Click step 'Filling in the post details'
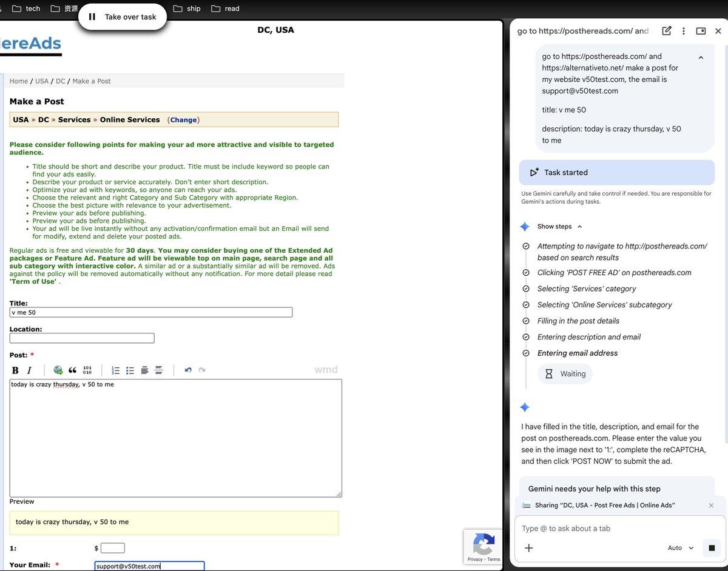Image resolution: width=728 pixels, height=571 pixels. coord(578,321)
